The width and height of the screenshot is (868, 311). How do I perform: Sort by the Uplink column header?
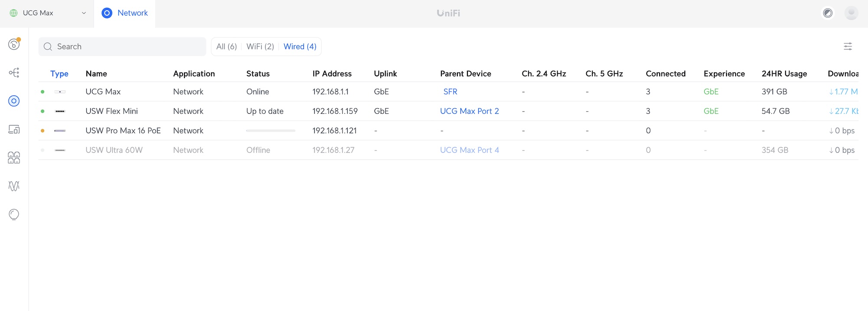(385, 74)
